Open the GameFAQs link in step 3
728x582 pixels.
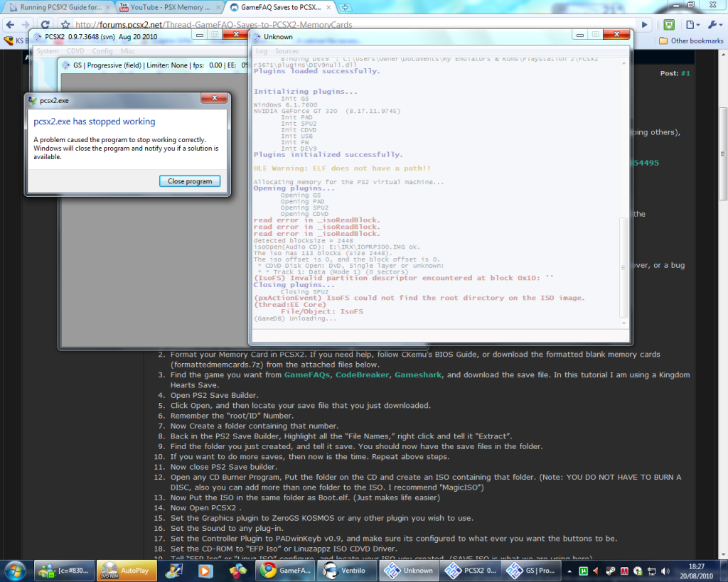(x=307, y=374)
